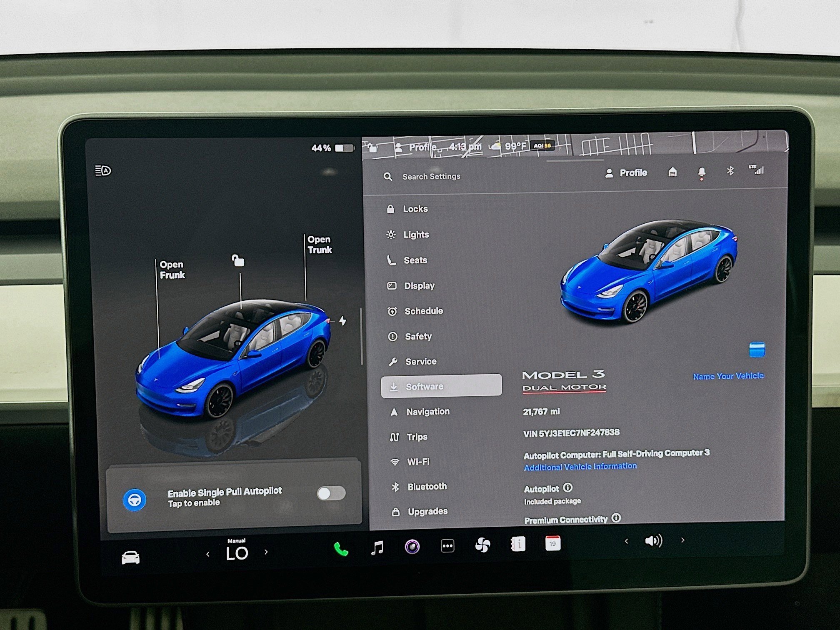840x630 pixels.
Task: Tap the Search Settings field
Action: tap(431, 177)
